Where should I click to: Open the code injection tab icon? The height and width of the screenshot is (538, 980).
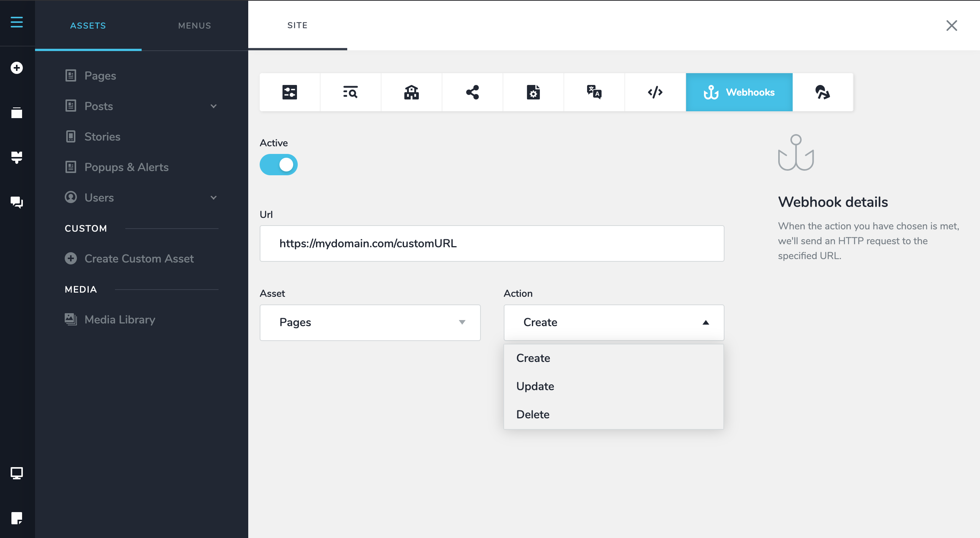tap(655, 92)
